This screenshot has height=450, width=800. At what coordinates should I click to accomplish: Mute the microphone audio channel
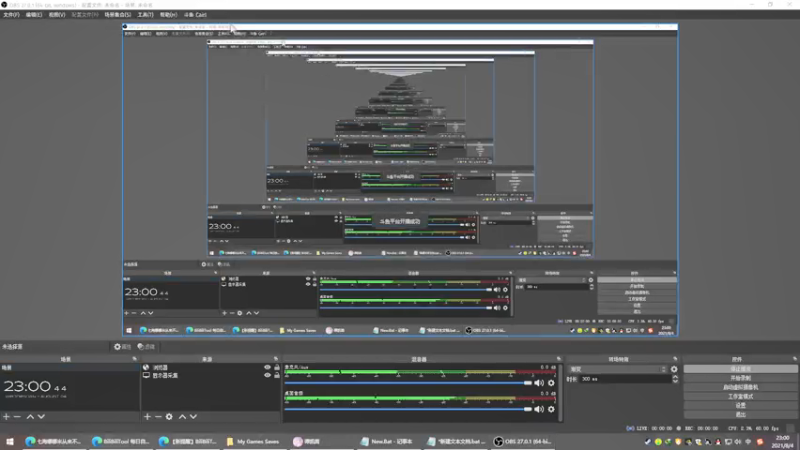tap(539, 383)
